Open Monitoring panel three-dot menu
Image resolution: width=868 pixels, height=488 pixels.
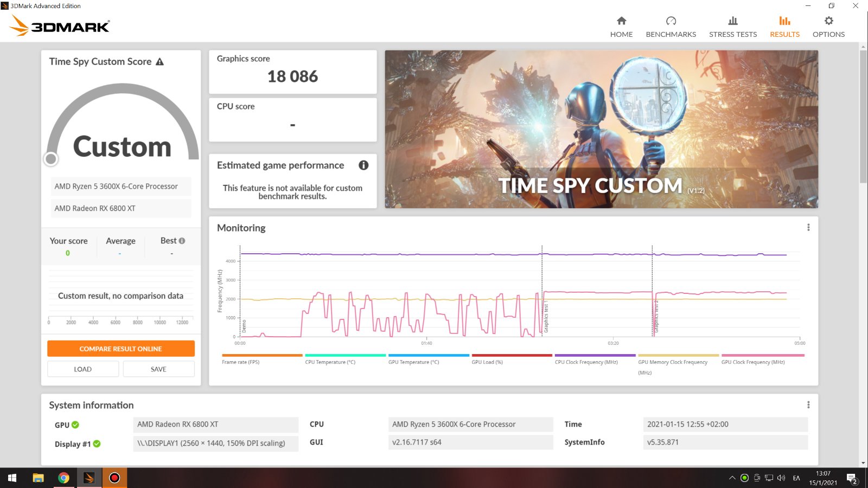click(808, 228)
